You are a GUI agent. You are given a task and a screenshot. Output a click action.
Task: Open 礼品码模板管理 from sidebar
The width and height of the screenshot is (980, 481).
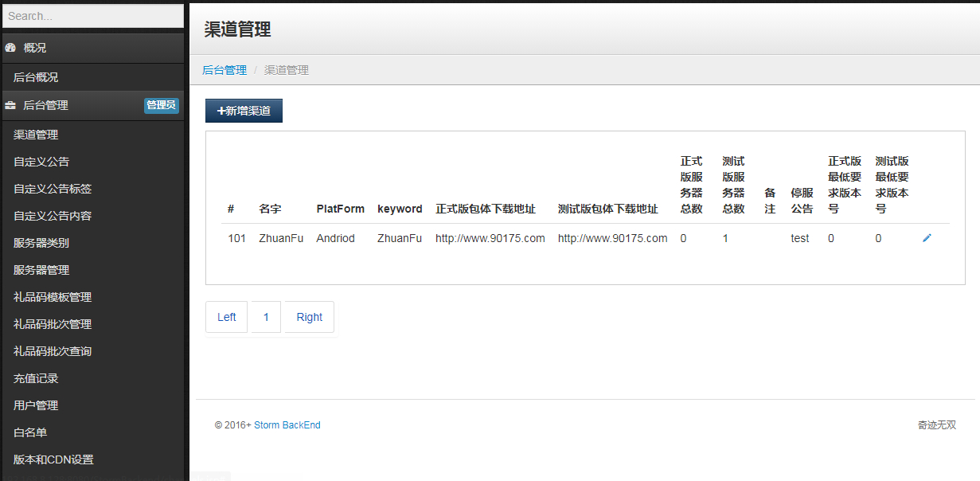coord(53,297)
